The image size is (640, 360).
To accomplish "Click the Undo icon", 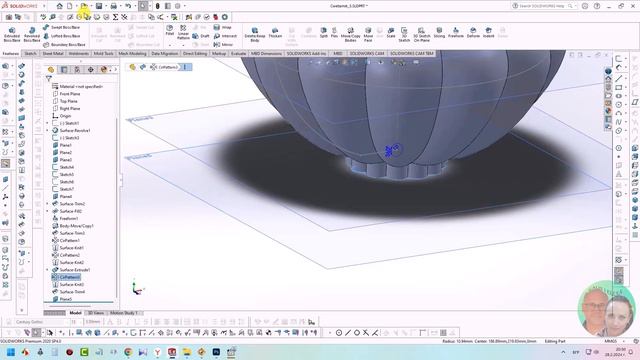I will (x=128, y=6).
